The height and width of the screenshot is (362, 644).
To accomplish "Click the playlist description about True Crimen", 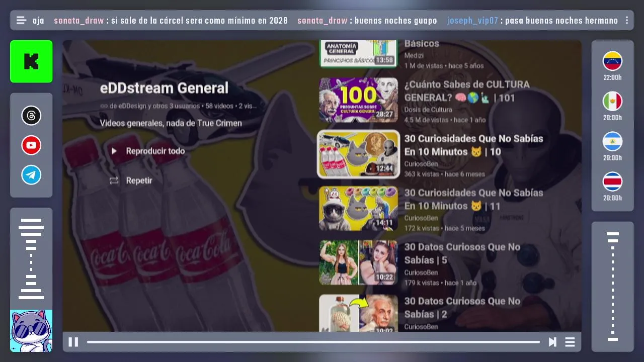I will 171,123.
